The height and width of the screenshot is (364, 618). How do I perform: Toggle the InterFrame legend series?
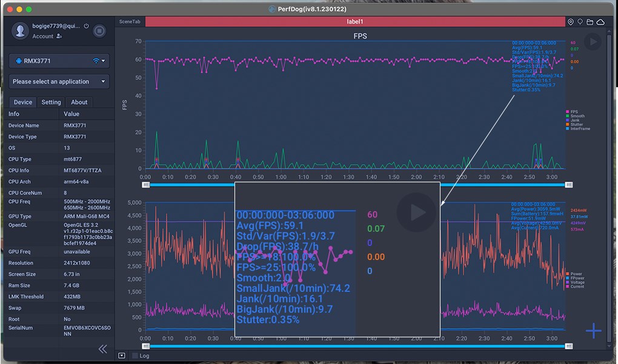click(578, 129)
